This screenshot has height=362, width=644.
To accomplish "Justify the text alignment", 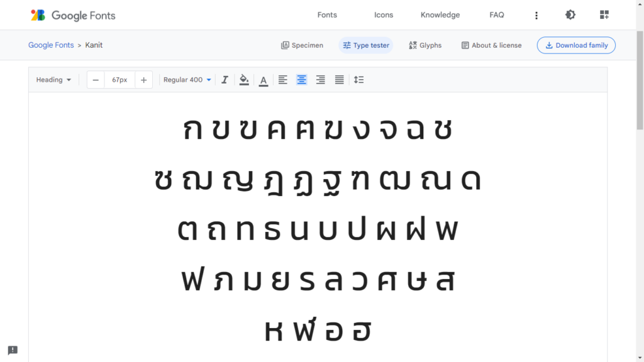I will pyautogui.click(x=340, y=80).
